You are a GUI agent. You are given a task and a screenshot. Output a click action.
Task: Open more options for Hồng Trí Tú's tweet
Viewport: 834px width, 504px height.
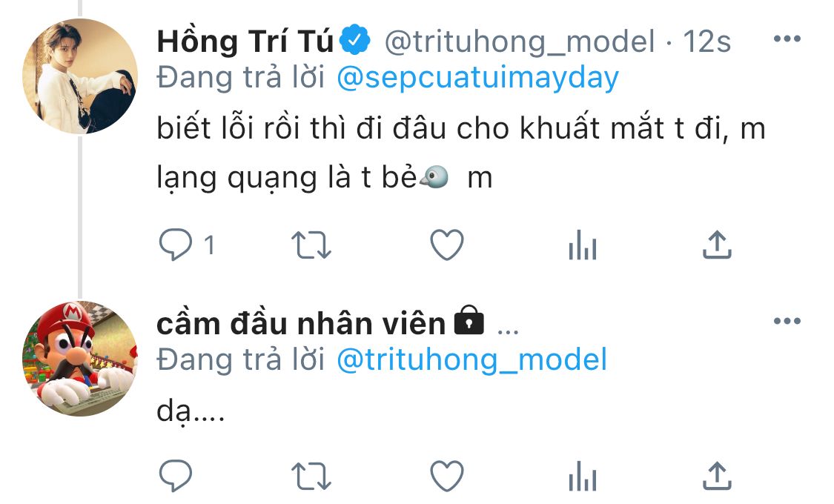pos(787,39)
